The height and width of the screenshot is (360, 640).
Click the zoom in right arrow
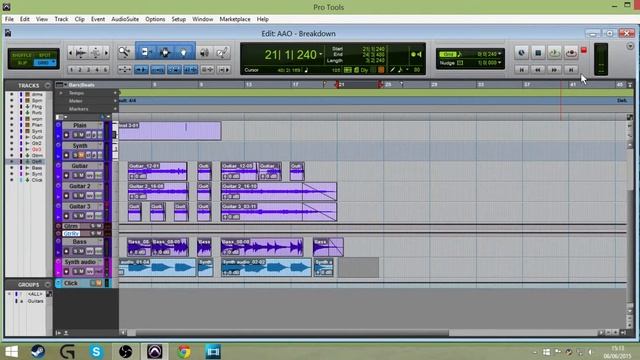[x=107, y=53]
